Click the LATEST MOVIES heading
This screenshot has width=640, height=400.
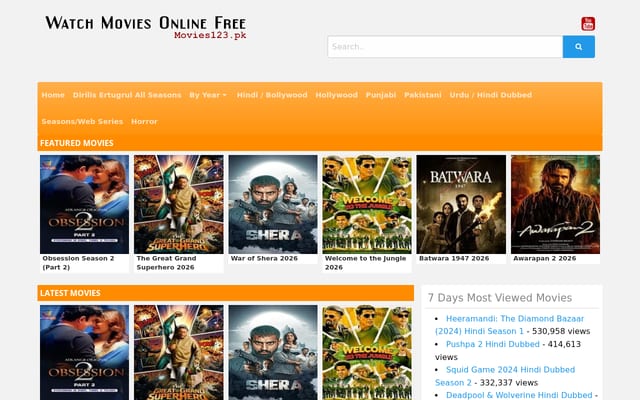pos(70,293)
